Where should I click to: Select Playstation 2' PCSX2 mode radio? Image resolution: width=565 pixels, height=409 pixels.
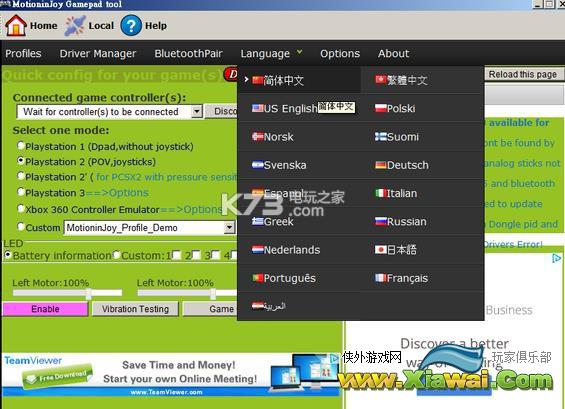click(21, 176)
